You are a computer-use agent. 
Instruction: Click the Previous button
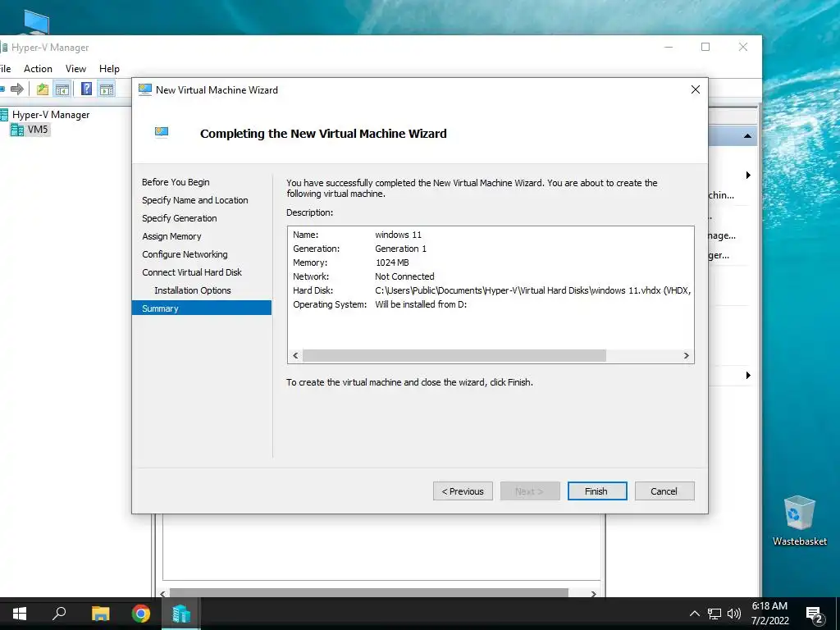(463, 491)
